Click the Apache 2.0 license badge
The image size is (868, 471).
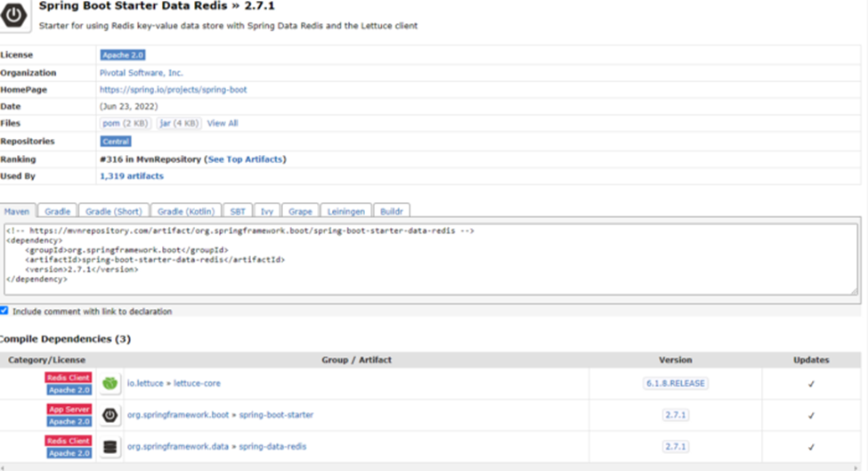(x=123, y=55)
